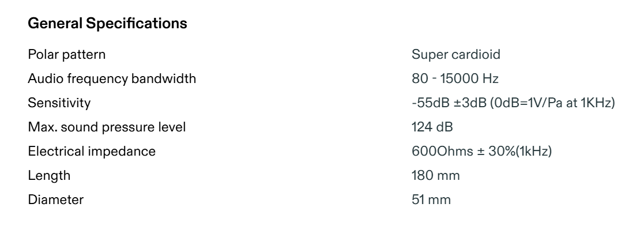The height and width of the screenshot is (230, 644).
Task: Click the word Specifications in the heading
Action: [137, 24]
